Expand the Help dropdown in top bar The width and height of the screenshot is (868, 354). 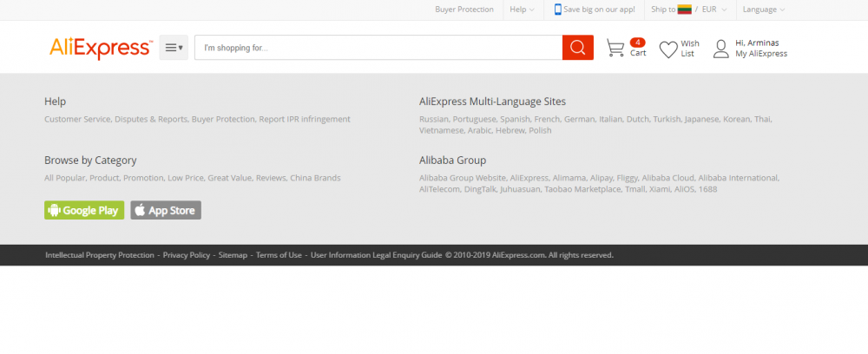(522, 10)
